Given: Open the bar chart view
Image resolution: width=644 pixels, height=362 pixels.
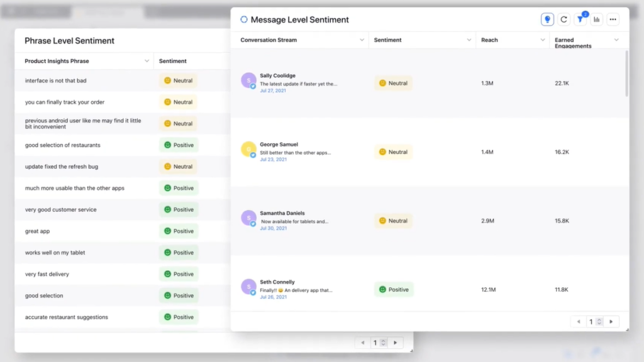Looking at the screenshot, I should [x=596, y=19].
